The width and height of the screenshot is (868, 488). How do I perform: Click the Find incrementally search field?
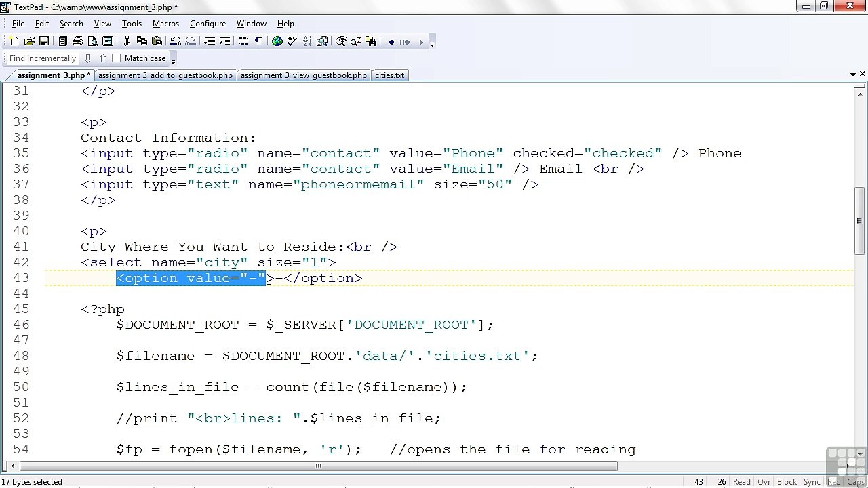43,58
